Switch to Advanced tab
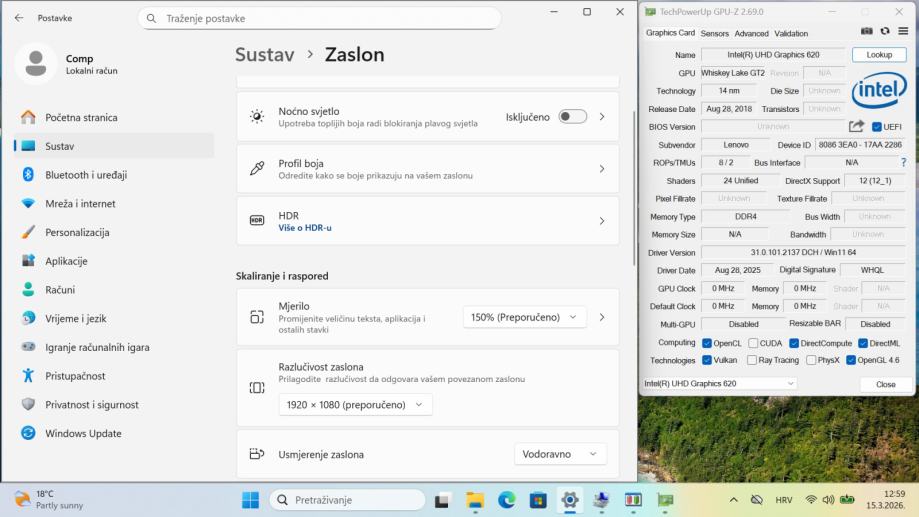 (x=751, y=33)
